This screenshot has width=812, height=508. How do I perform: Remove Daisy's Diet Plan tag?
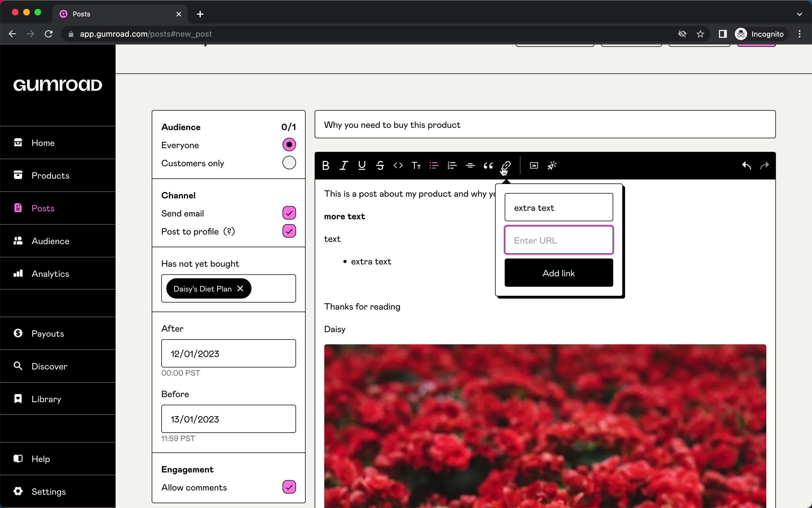point(240,289)
